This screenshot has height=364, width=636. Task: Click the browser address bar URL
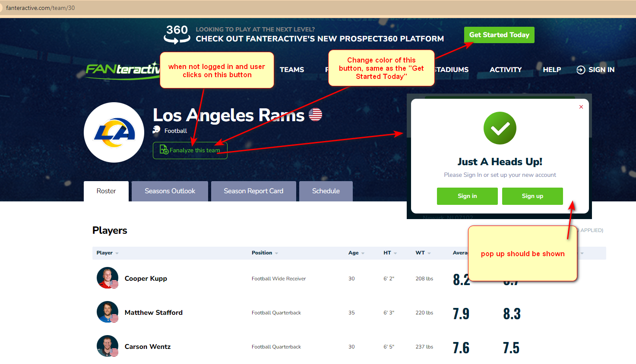(40, 8)
